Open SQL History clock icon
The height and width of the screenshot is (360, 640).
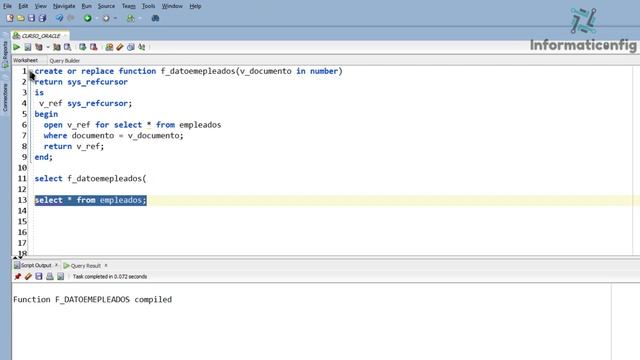131,47
